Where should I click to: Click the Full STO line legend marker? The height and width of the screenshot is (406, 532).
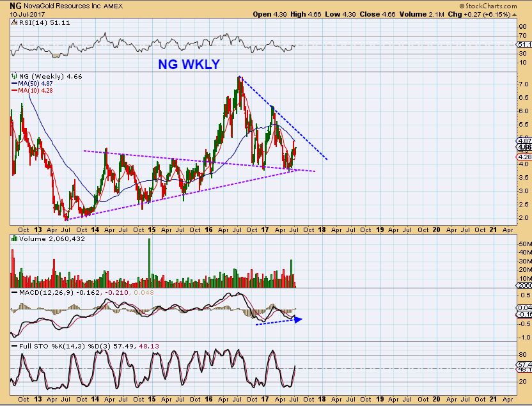click(x=15, y=347)
